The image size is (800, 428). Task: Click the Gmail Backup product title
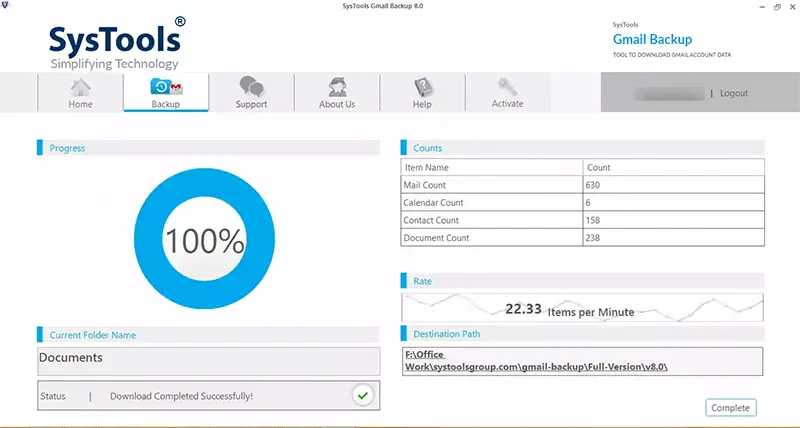click(x=653, y=39)
